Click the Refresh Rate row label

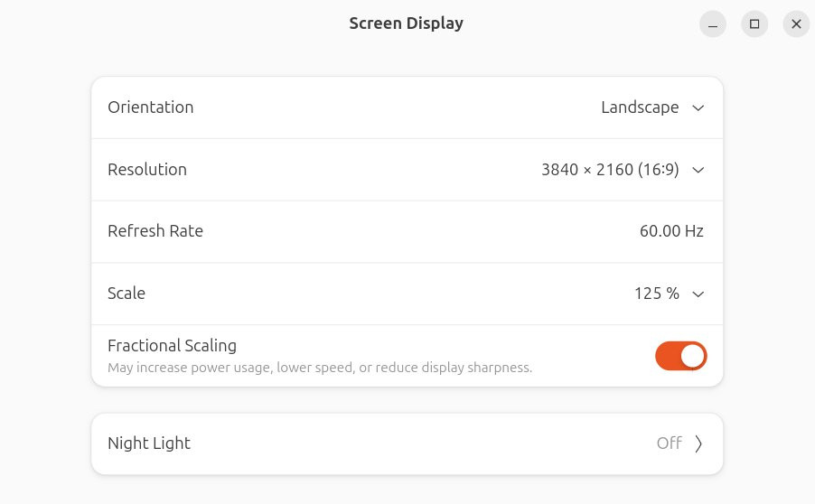click(155, 231)
